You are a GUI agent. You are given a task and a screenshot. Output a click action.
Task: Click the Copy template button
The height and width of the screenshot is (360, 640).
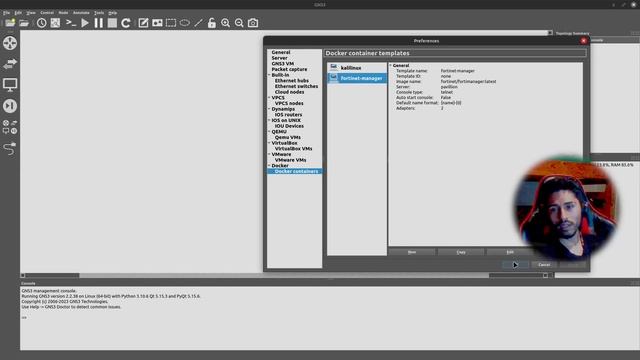click(461, 252)
